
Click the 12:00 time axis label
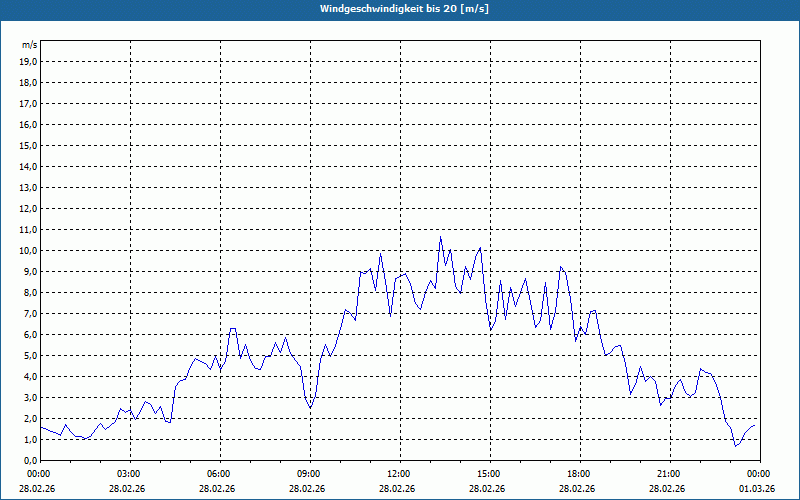pyautogui.click(x=398, y=474)
